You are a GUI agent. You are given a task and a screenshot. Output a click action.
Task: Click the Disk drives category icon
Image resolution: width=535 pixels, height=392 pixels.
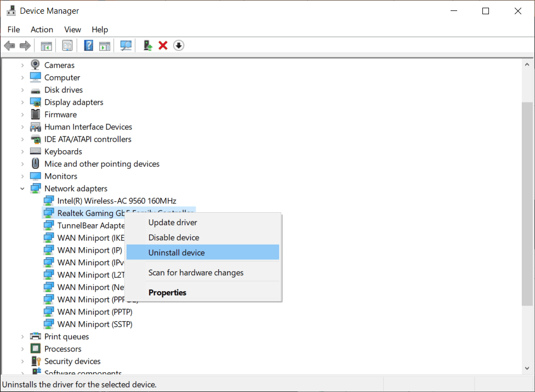(36, 90)
